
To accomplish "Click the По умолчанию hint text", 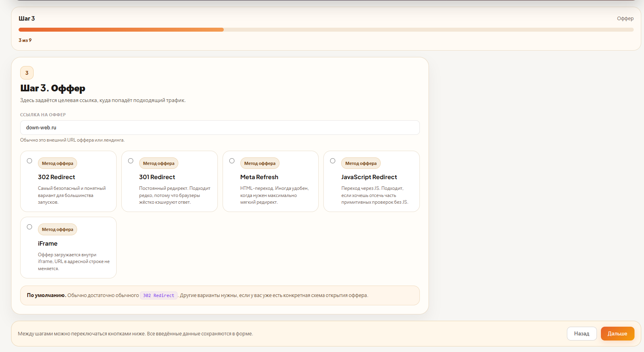I will pos(46,295).
